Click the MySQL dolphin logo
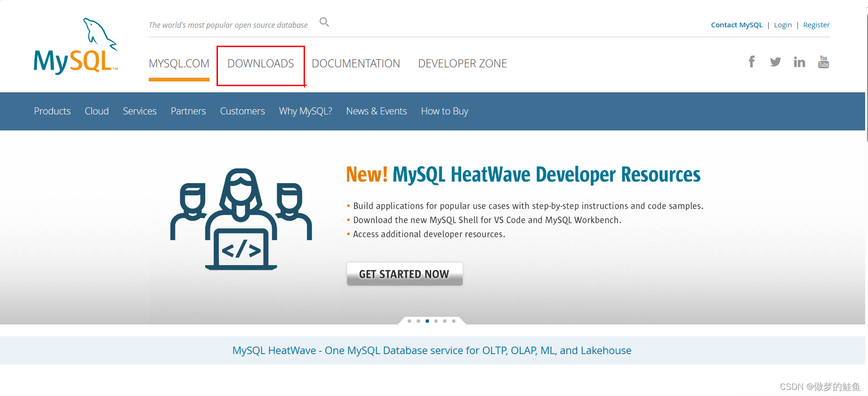This screenshot has width=868, height=396. [75, 46]
